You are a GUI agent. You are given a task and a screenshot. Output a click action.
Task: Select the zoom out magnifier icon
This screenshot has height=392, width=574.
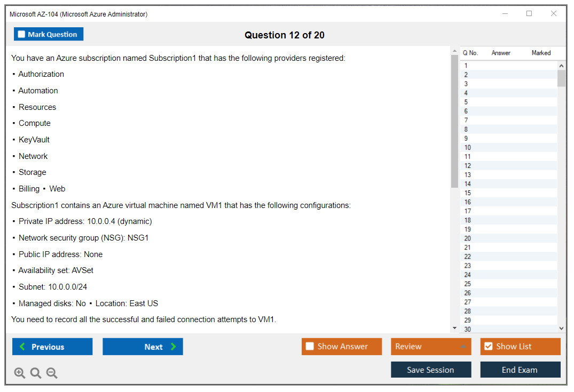[51, 373]
